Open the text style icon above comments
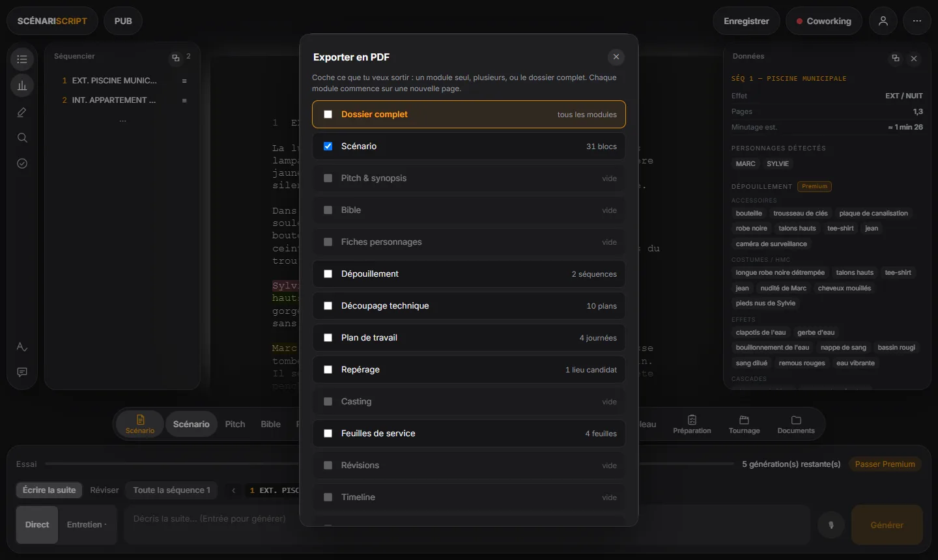The image size is (938, 560). pyautogui.click(x=22, y=346)
